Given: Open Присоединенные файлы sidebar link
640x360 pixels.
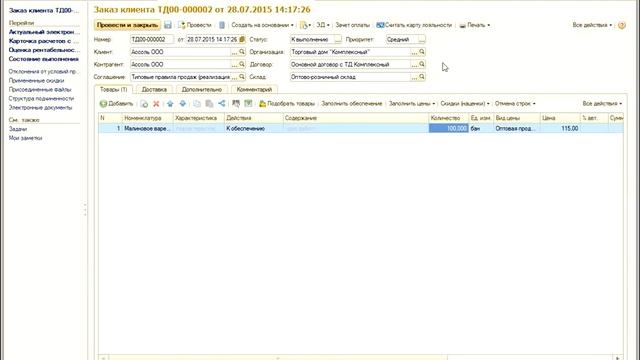Looking at the screenshot, I should [40, 89].
